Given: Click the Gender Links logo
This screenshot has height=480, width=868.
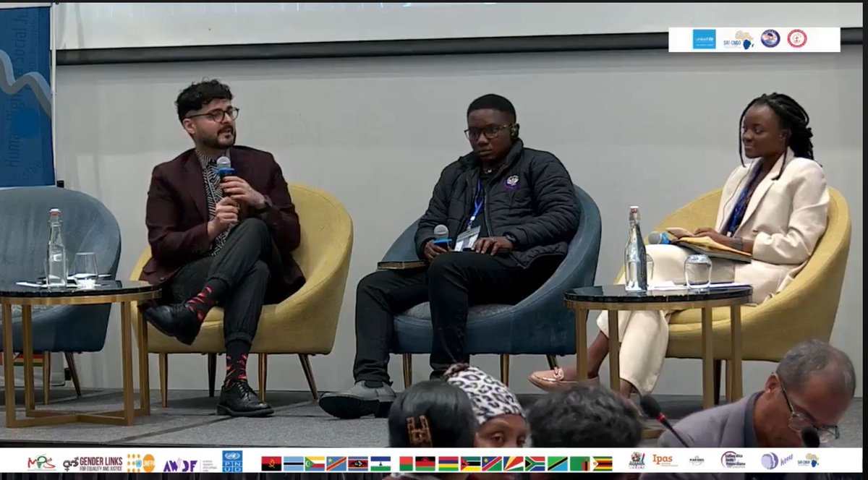Looking at the screenshot, I should click(93, 463).
